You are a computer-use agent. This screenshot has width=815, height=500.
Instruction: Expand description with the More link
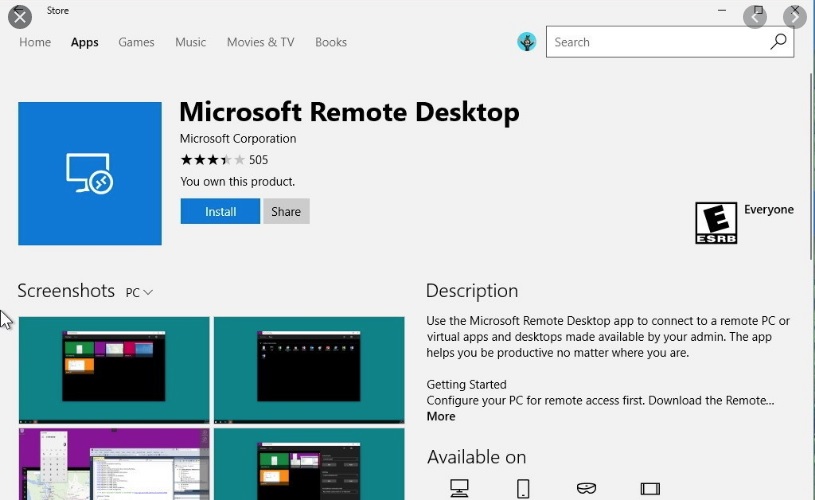click(441, 416)
